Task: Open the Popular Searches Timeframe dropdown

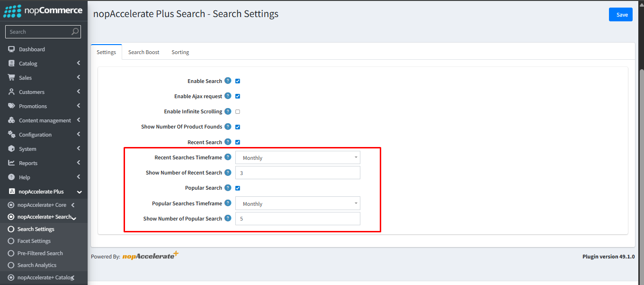Action: pyautogui.click(x=297, y=203)
